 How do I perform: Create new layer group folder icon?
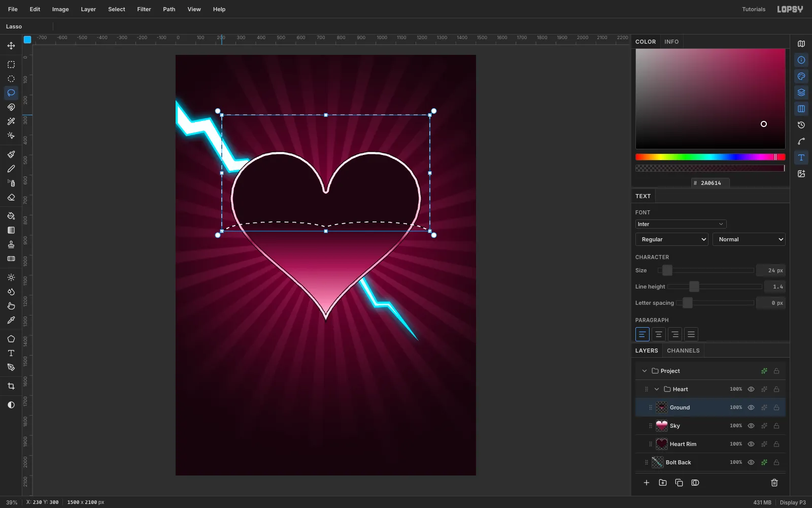(x=663, y=483)
